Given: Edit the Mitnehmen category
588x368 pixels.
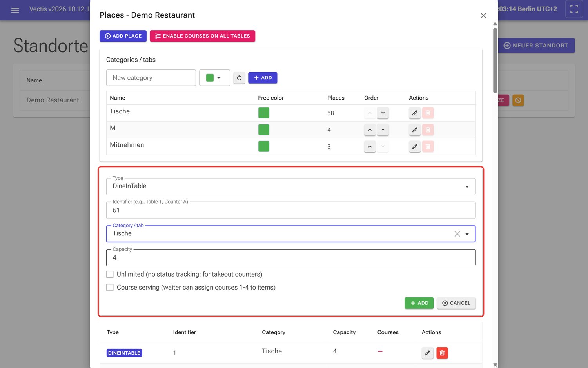Looking at the screenshot, I should click(415, 147).
